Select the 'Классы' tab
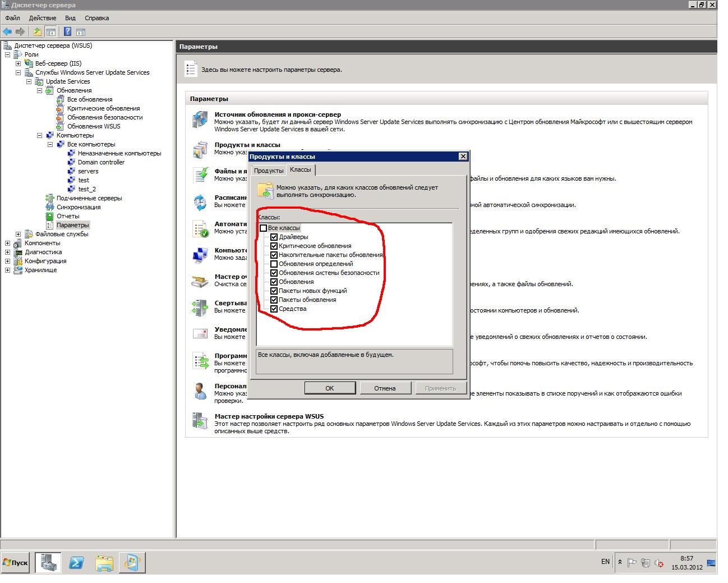Screen dimensions: 728x583 (x=301, y=169)
